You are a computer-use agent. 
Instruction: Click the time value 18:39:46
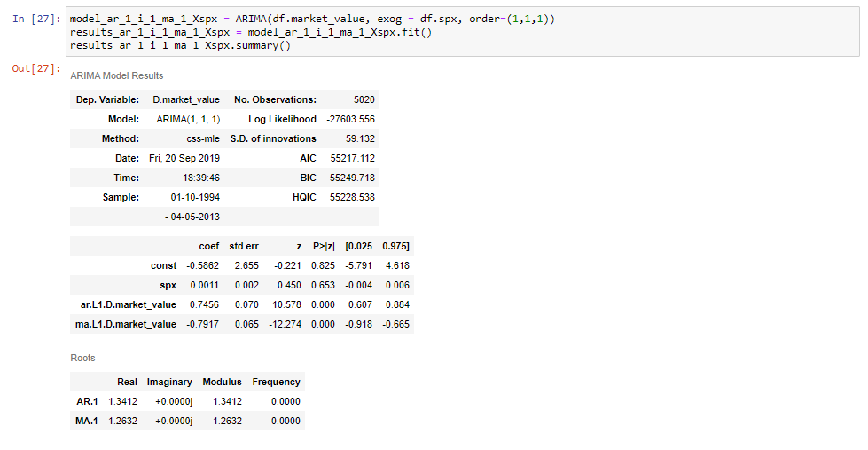(201, 178)
